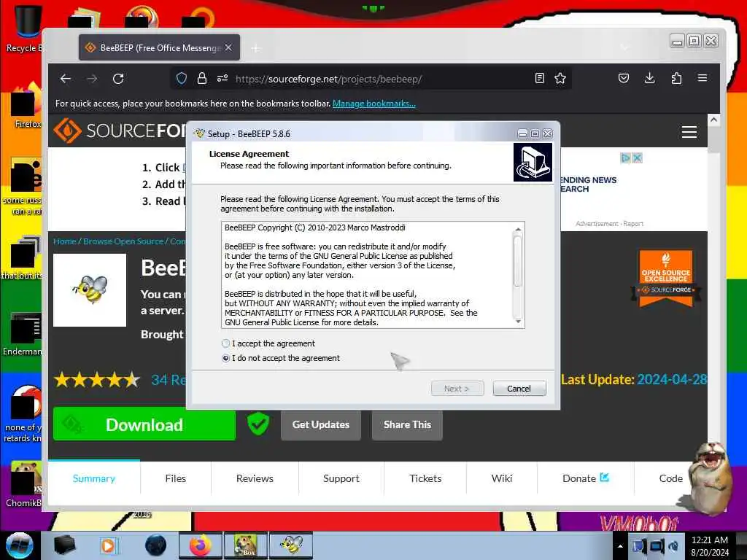
Task: Click the network tray icon
Action: [656, 545]
